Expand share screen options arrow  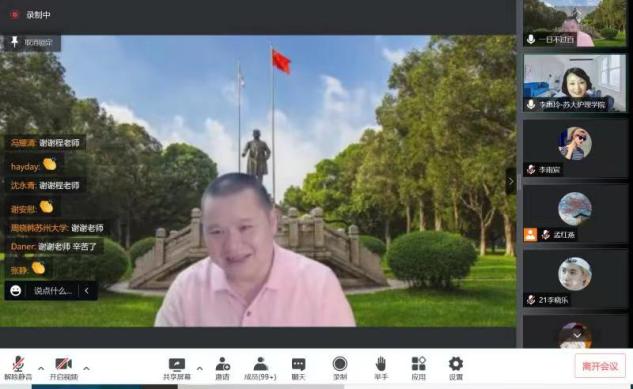click(x=199, y=368)
